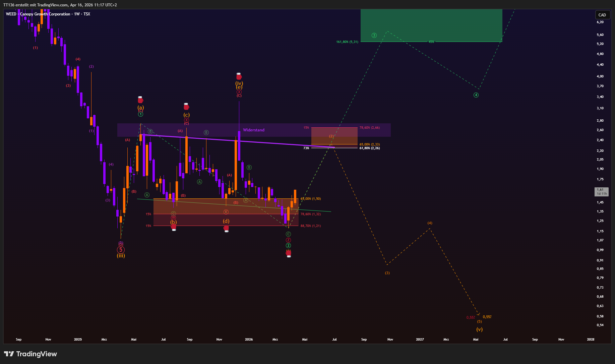
Task: Click the CAD currency button
Action: pyautogui.click(x=602, y=15)
